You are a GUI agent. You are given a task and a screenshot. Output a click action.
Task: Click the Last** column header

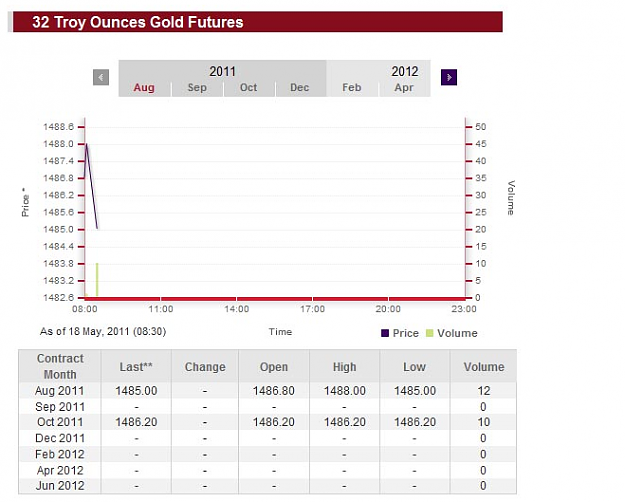click(x=136, y=366)
